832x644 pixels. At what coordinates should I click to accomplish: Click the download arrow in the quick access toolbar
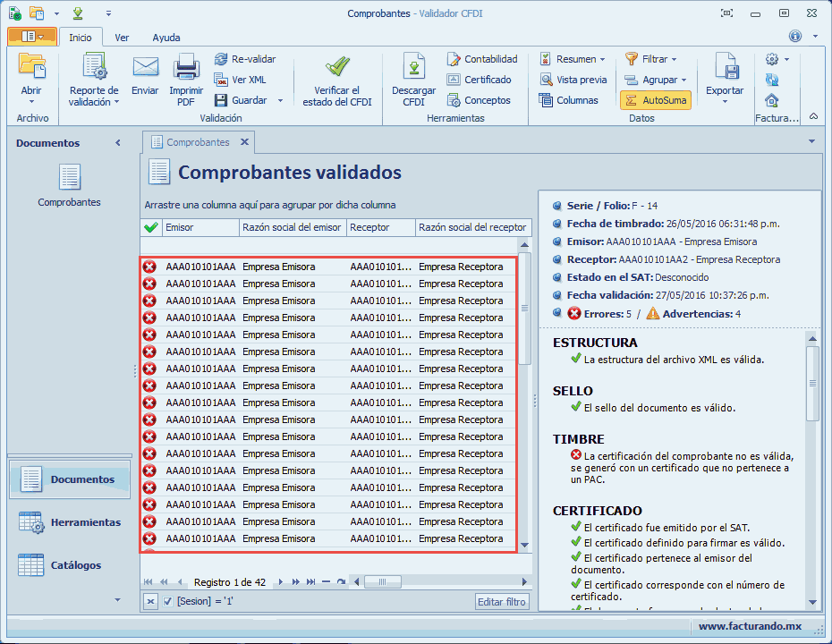tap(78, 13)
